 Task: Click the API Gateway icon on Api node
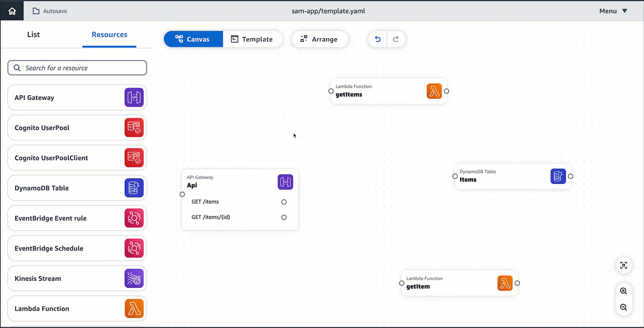(x=285, y=182)
